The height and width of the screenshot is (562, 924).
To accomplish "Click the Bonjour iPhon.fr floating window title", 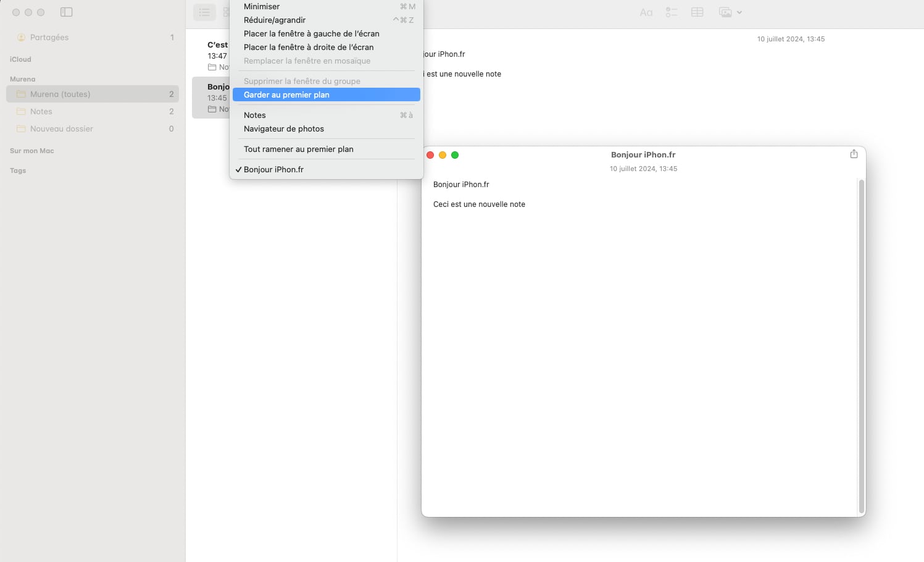I will (x=643, y=155).
